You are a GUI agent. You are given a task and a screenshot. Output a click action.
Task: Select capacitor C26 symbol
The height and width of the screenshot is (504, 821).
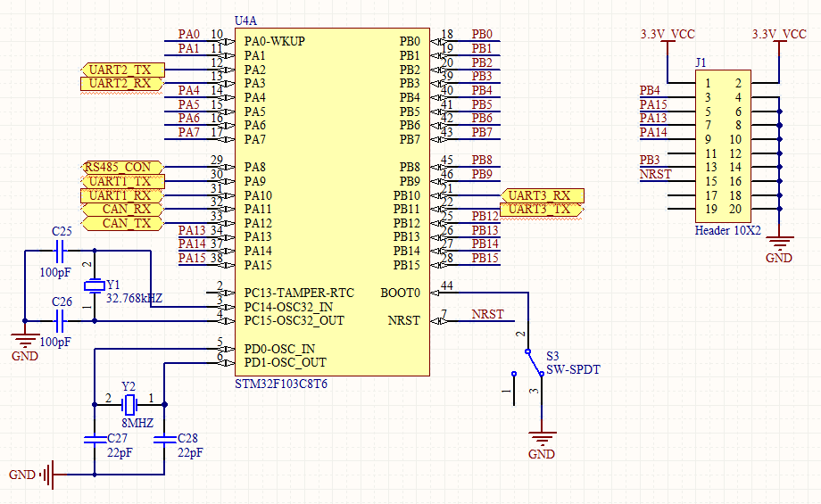[62, 320]
